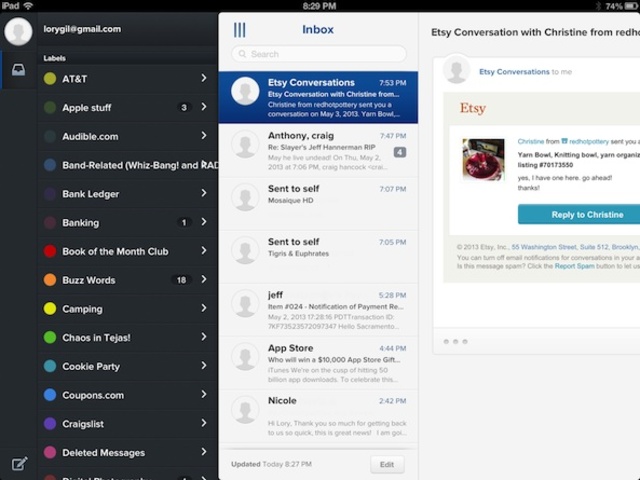Viewport: 640px width, 480px height.
Task: Tap the compose new message icon
Action: pyautogui.click(x=19, y=463)
